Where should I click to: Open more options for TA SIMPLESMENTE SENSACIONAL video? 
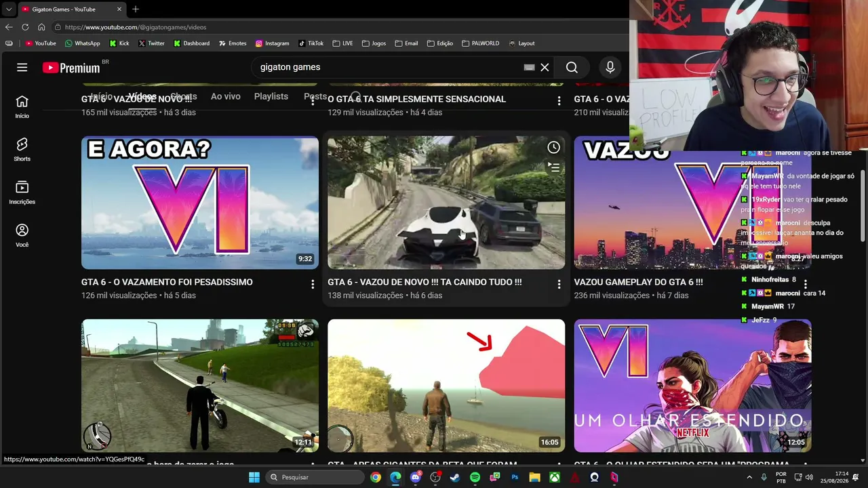(559, 101)
